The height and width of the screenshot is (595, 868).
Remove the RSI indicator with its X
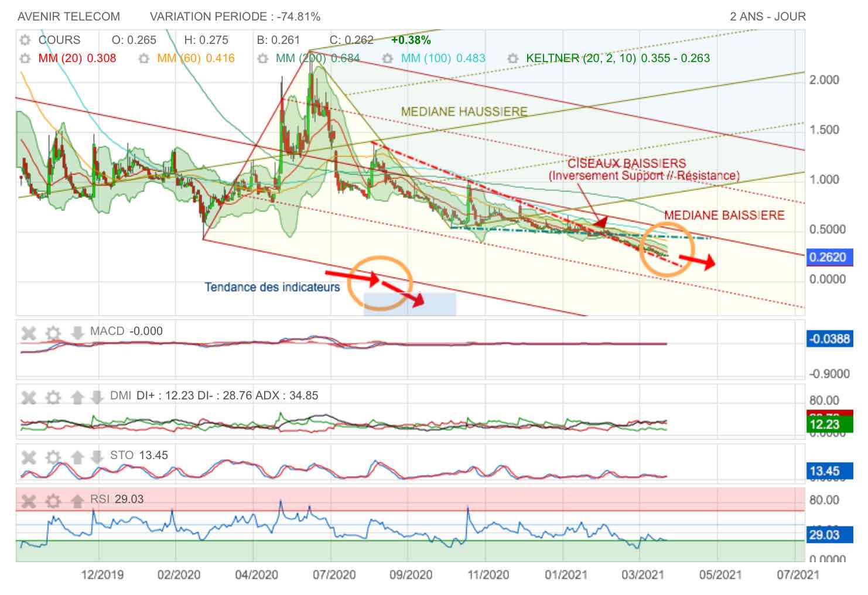(29, 501)
